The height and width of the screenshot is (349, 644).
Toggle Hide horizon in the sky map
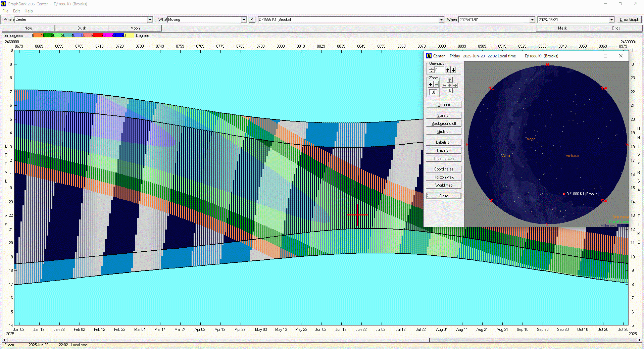pos(444,158)
